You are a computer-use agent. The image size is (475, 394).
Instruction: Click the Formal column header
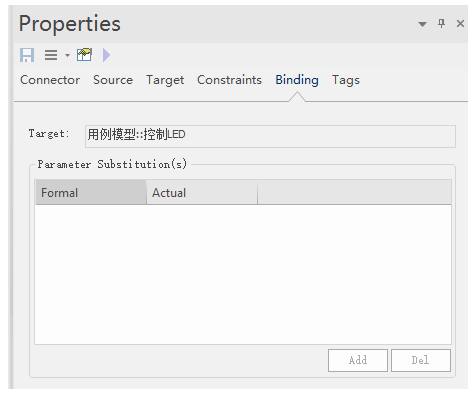91,192
